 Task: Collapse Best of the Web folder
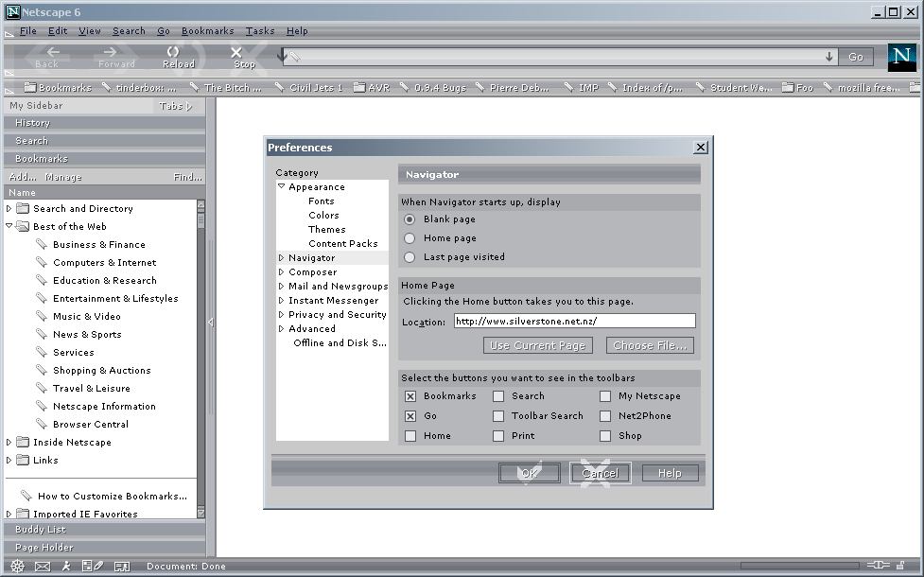pyautogui.click(x=9, y=226)
